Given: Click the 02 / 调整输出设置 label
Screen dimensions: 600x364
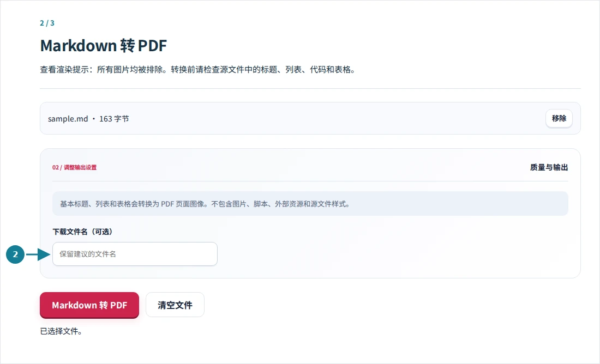Looking at the screenshot, I should click(74, 167).
